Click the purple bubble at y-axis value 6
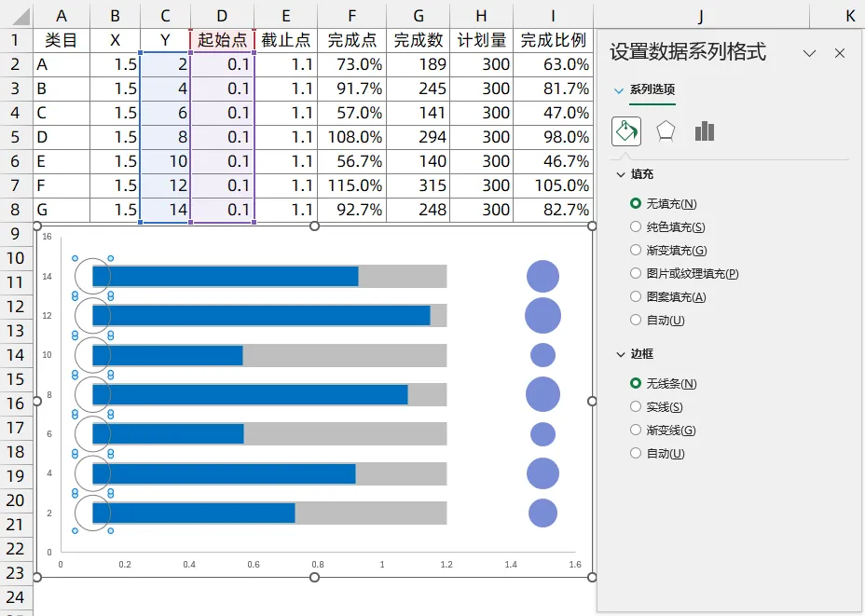This screenshot has width=865, height=616. click(542, 434)
